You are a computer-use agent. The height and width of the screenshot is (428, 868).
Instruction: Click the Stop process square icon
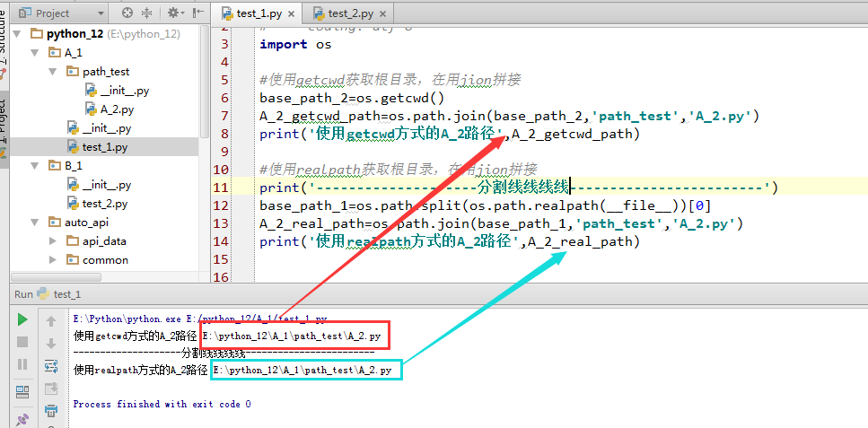(x=22, y=342)
